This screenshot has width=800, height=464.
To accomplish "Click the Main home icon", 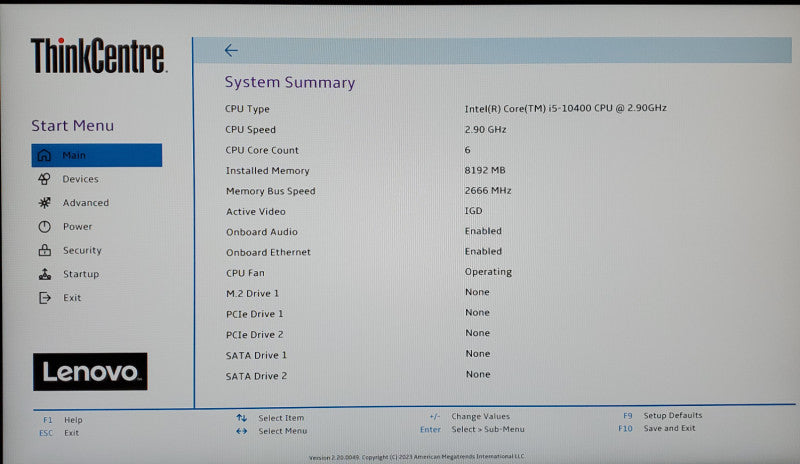I will [x=44, y=155].
